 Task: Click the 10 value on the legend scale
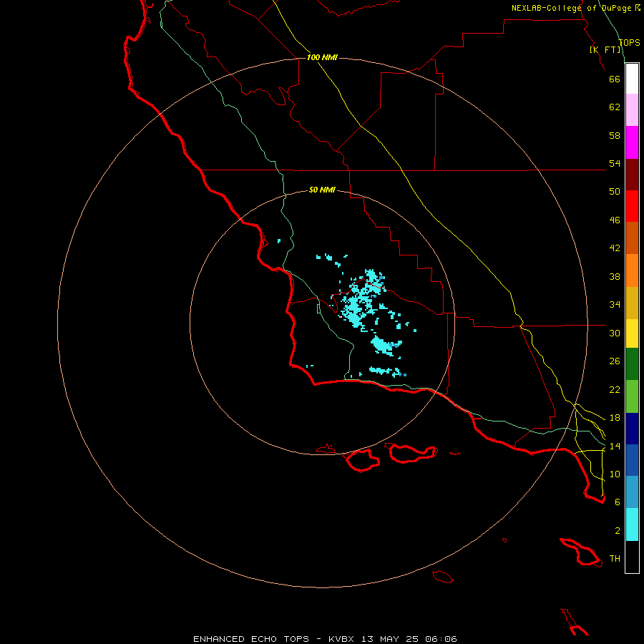tap(615, 474)
